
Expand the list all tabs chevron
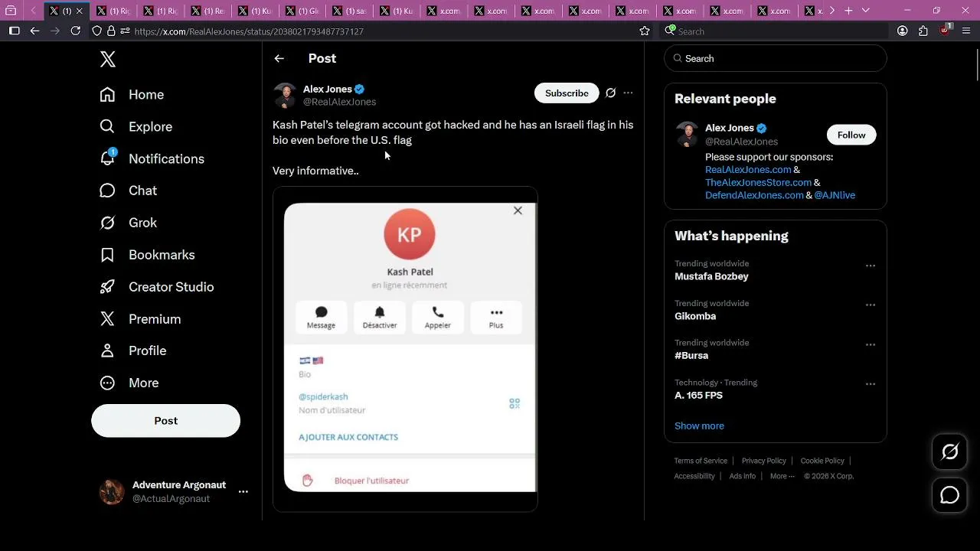(x=866, y=11)
